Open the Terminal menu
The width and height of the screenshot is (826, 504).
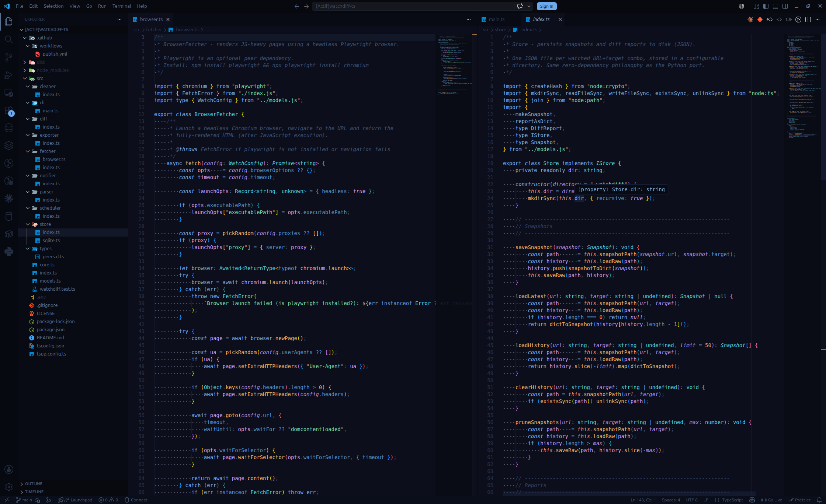pos(121,6)
